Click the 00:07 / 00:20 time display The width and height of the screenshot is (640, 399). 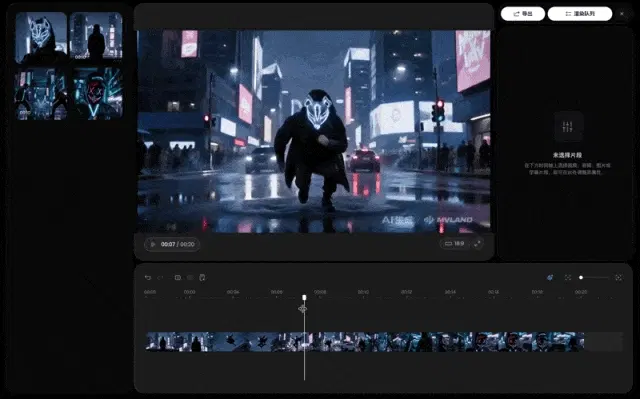coord(178,244)
